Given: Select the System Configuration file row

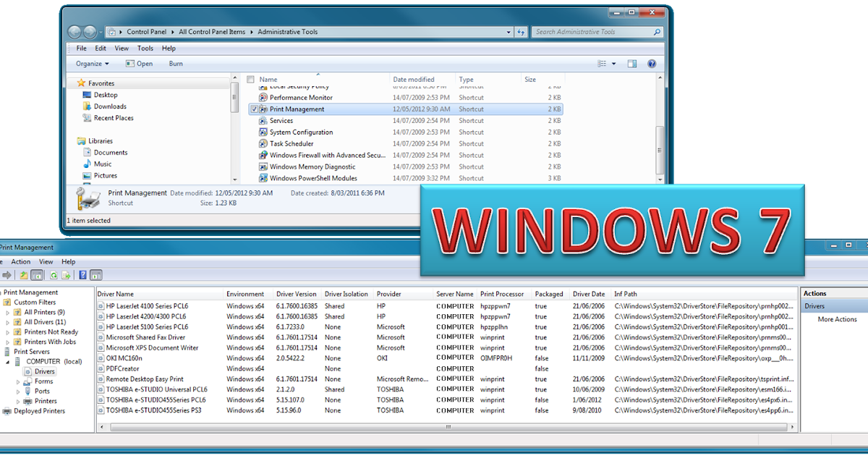Looking at the screenshot, I should pos(405,132).
